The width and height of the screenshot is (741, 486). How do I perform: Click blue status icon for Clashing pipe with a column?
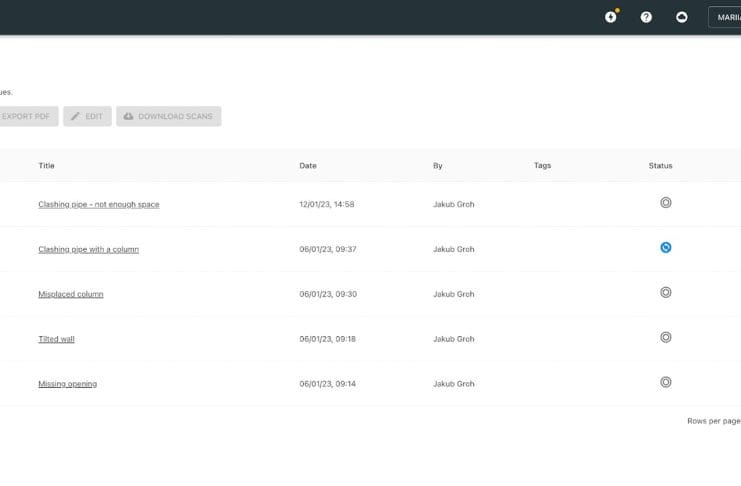coord(665,247)
